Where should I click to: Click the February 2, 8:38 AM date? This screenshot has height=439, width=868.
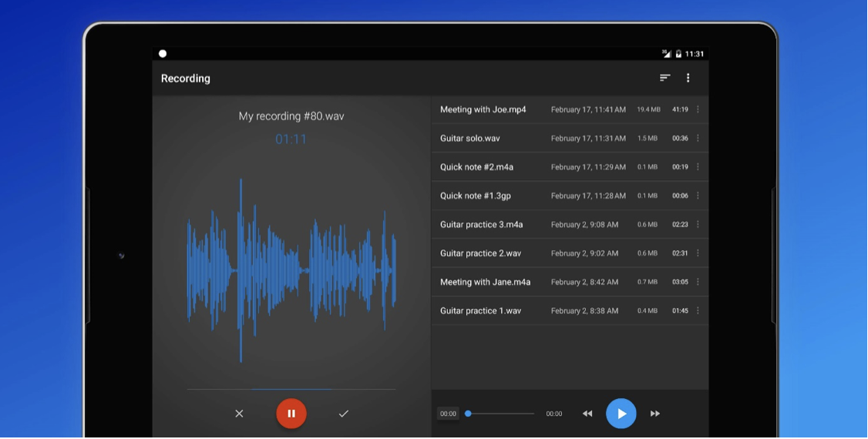pyautogui.click(x=584, y=310)
